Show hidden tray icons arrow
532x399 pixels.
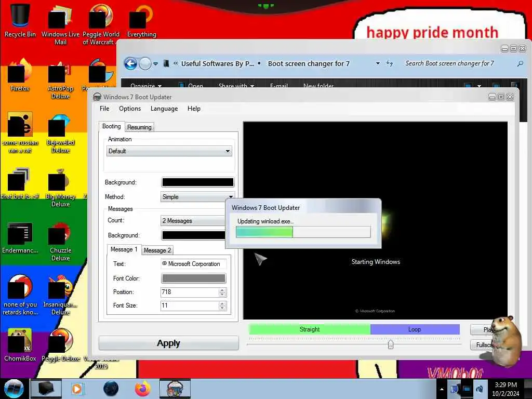pos(442,389)
